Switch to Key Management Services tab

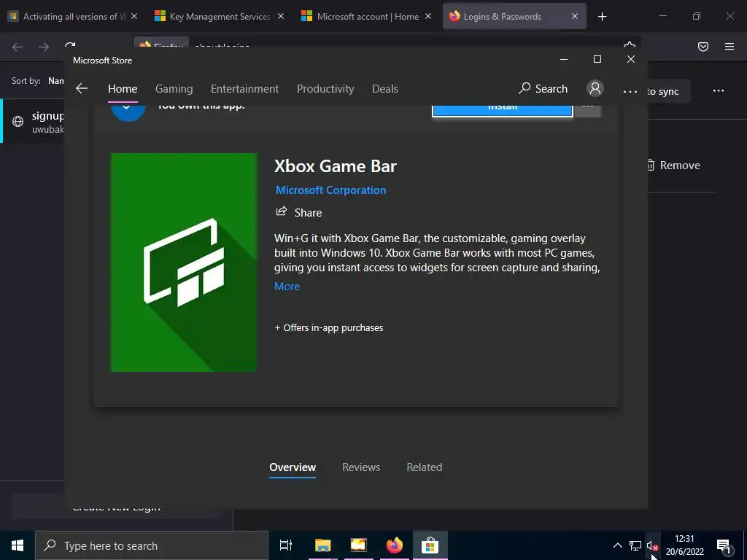[219, 17]
